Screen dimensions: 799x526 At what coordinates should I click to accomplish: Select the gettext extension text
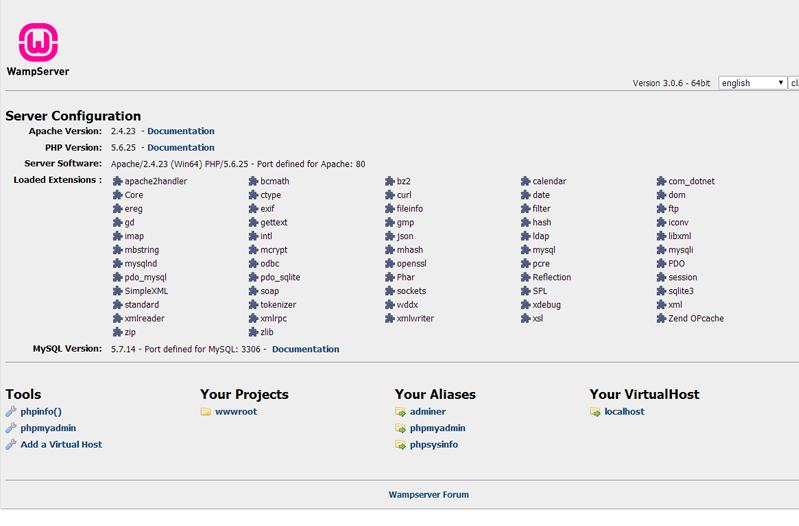(x=274, y=222)
